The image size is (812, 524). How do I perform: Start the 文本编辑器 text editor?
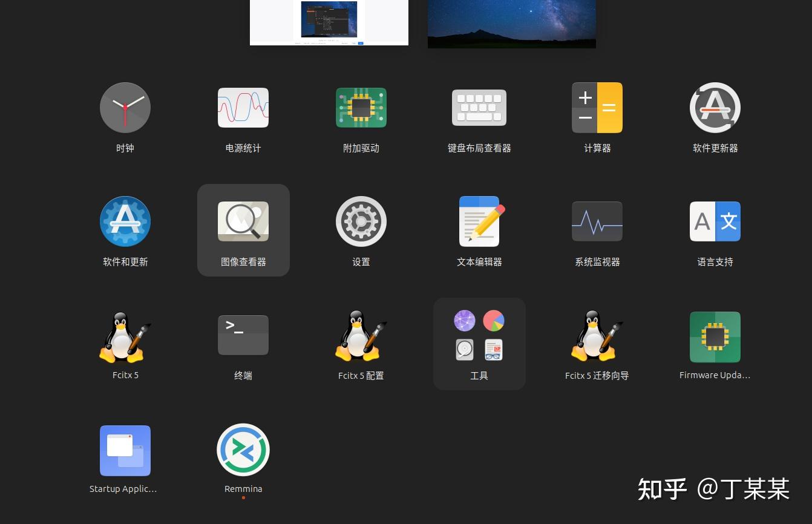point(479,221)
